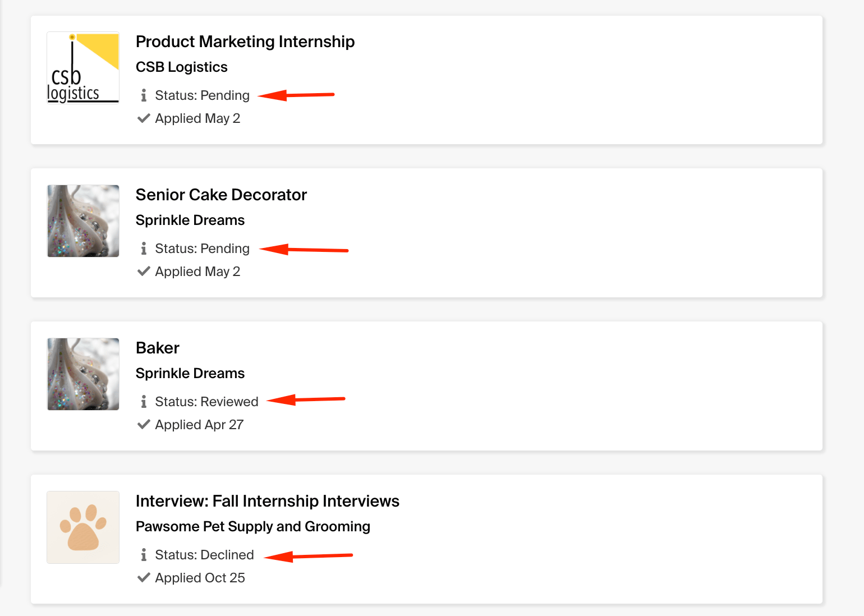
Task: Click the info icon next to Pending status
Action: click(x=145, y=95)
